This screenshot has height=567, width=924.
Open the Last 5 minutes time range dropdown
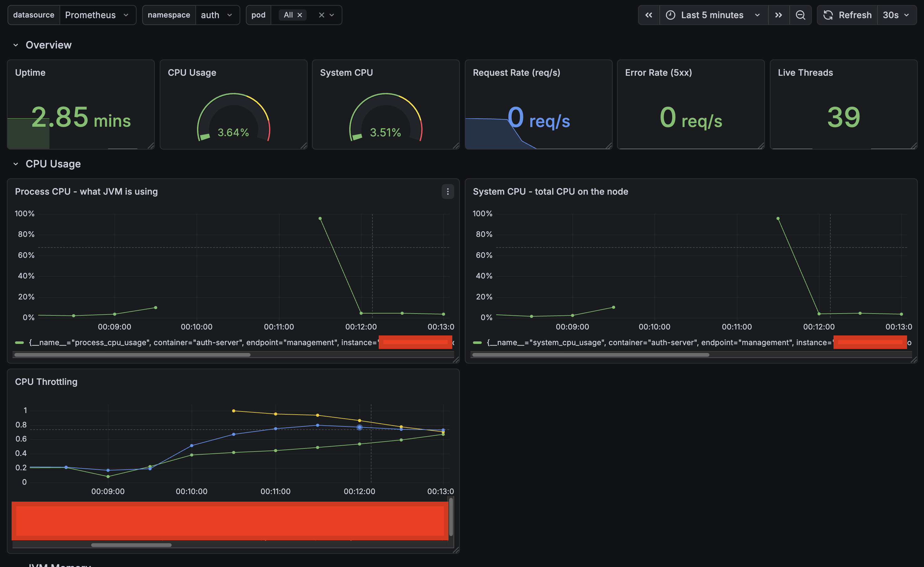[712, 15]
